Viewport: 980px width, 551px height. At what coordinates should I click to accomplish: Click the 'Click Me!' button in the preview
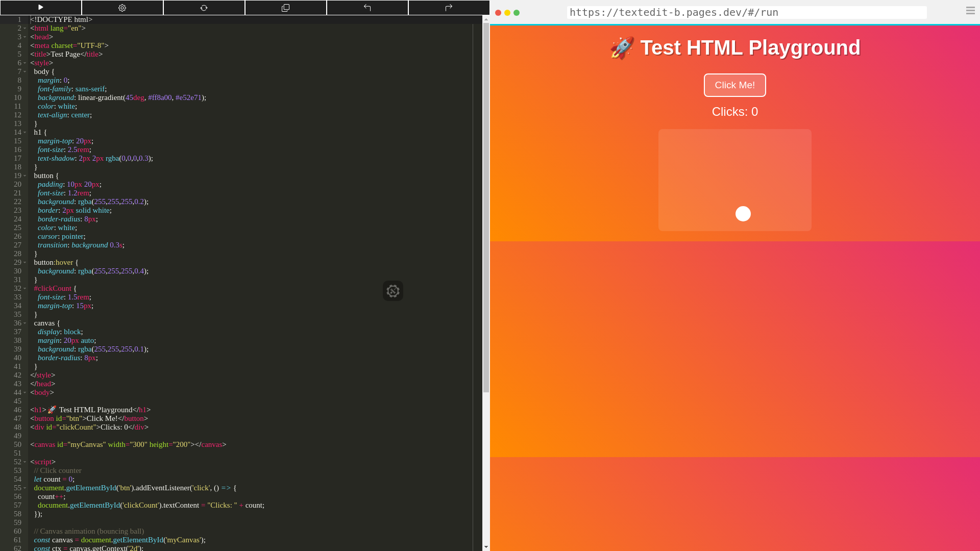click(734, 85)
